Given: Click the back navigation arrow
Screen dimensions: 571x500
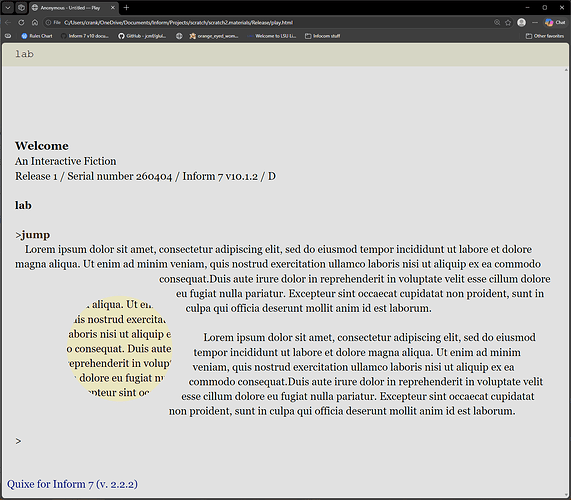Looking at the screenshot, I should 8,23.
